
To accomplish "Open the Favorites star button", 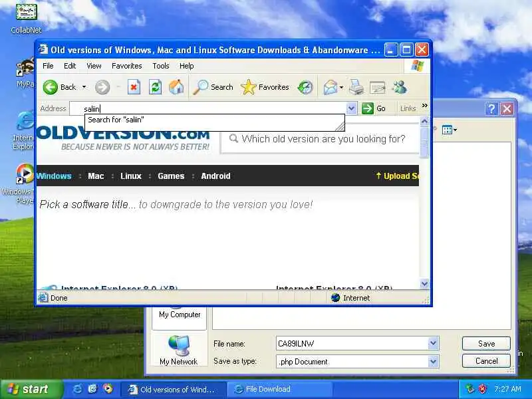I will [265, 87].
